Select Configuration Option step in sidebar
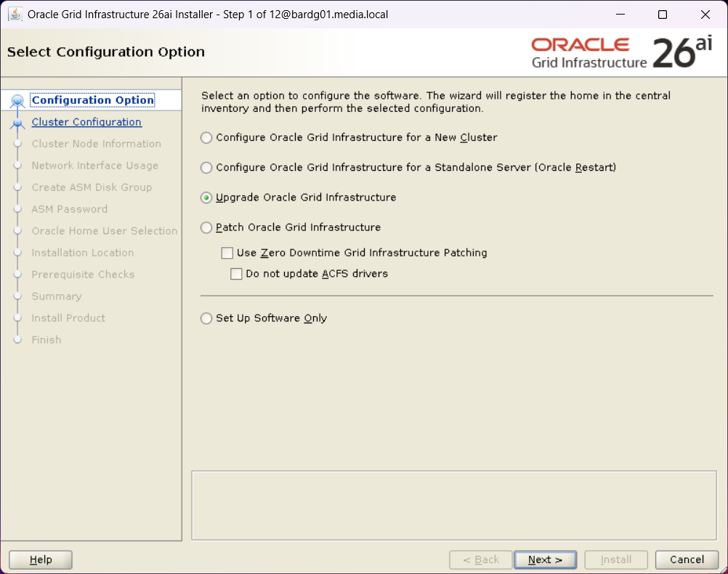Image resolution: width=728 pixels, height=574 pixels. click(x=93, y=100)
